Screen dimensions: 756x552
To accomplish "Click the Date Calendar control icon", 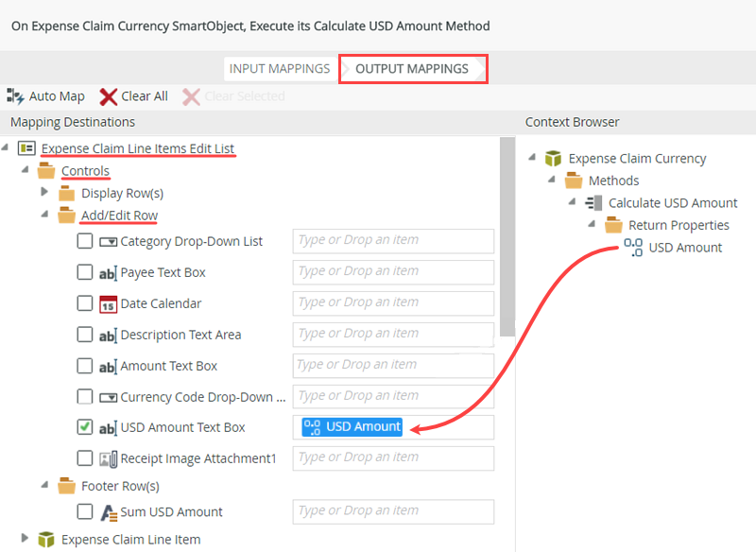I will coord(108,304).
